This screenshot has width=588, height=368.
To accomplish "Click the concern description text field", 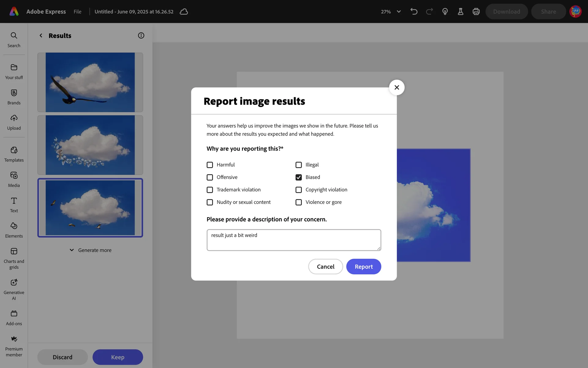I will click(294, 240).
